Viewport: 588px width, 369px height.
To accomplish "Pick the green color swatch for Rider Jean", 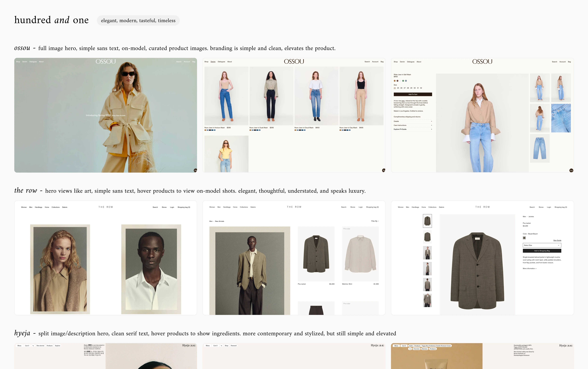I will pyautogui.click(x=403, y=81).
